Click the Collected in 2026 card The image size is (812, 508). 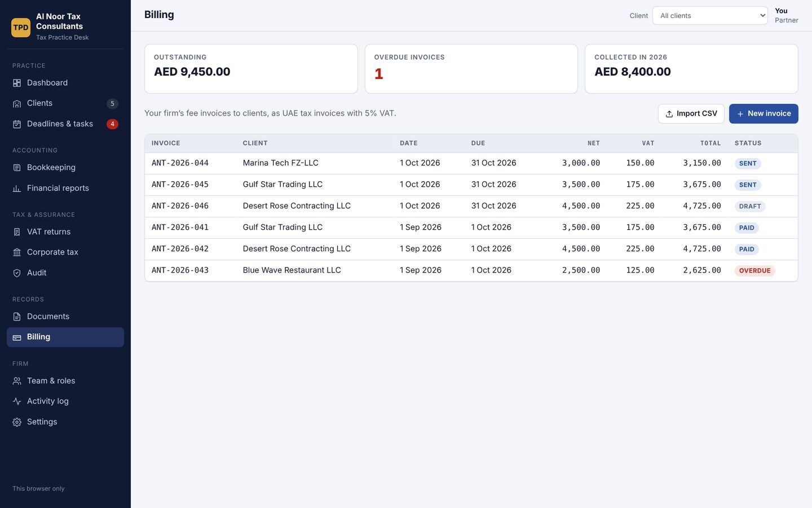[x=691, y=69]
